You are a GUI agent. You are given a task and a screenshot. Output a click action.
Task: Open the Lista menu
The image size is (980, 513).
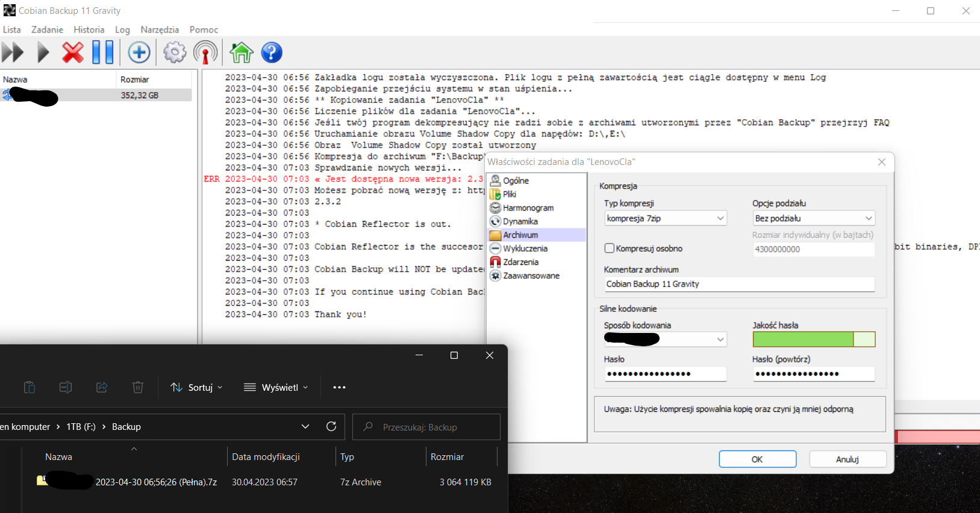12,30
